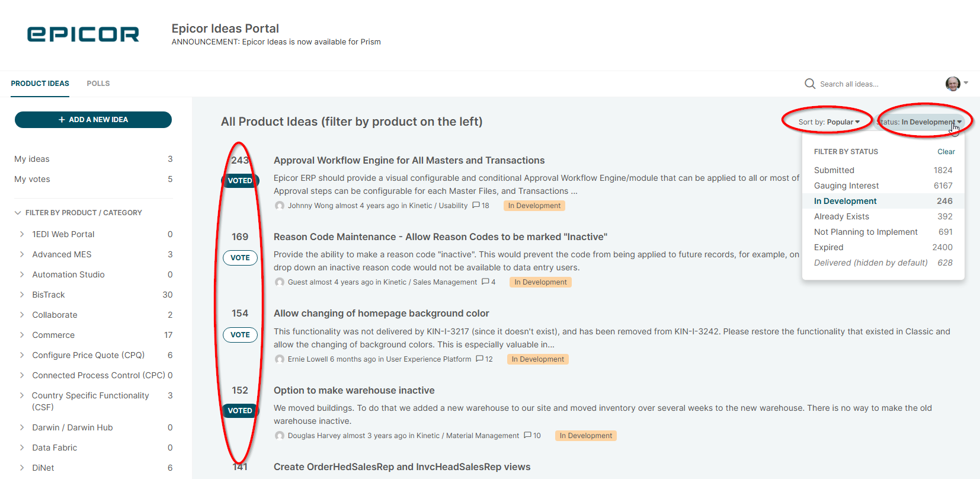Click In Development tag on Reason Code idea
980x479 pixels.
click(540, 282)
